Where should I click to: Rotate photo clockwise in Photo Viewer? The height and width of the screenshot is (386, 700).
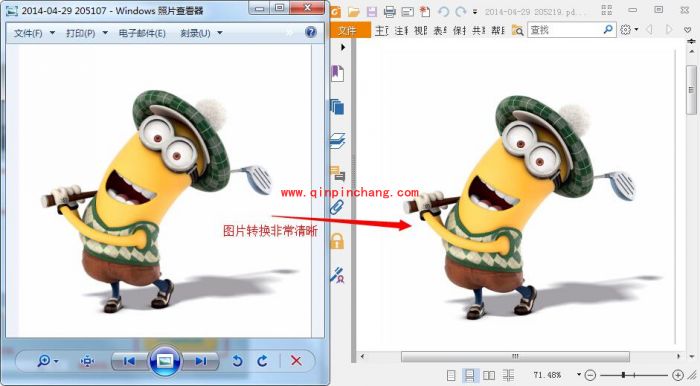[262, 361]
